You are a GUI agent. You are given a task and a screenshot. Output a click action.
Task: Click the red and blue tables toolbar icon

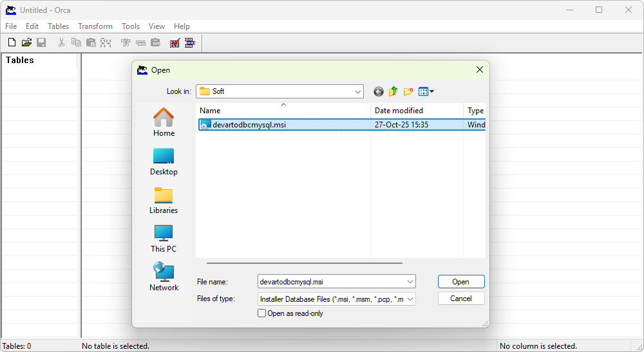190,42
